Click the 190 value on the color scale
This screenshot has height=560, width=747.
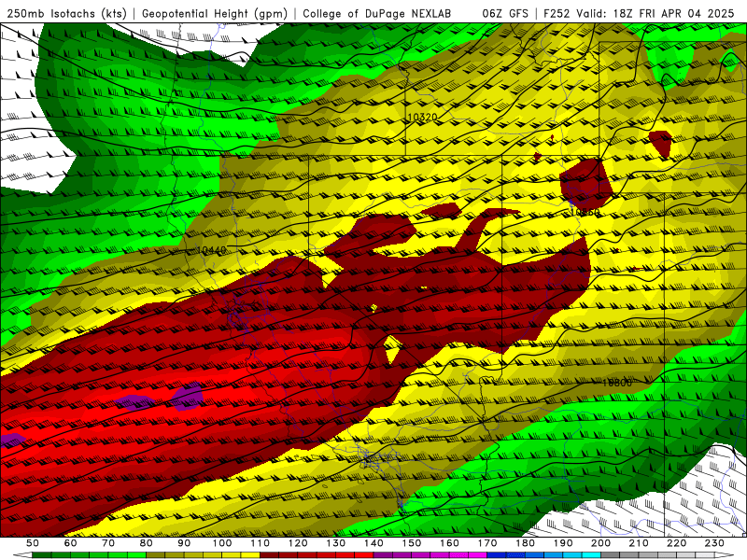[x=563, y=543]
